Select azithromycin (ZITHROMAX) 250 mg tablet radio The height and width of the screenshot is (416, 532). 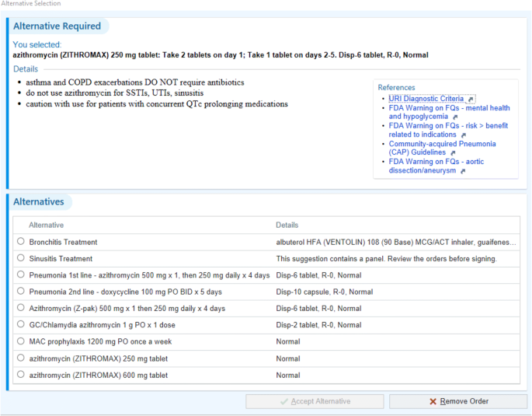(21, 358)
